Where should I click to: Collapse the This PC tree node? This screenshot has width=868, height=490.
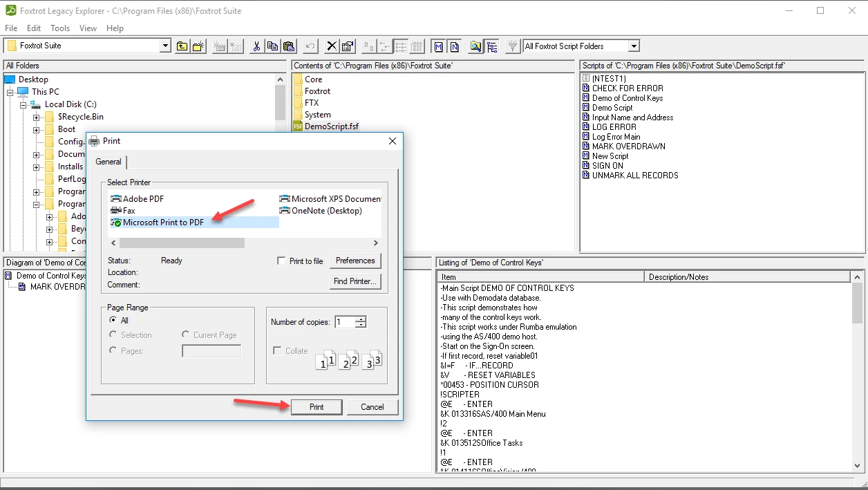coord(10,92)
